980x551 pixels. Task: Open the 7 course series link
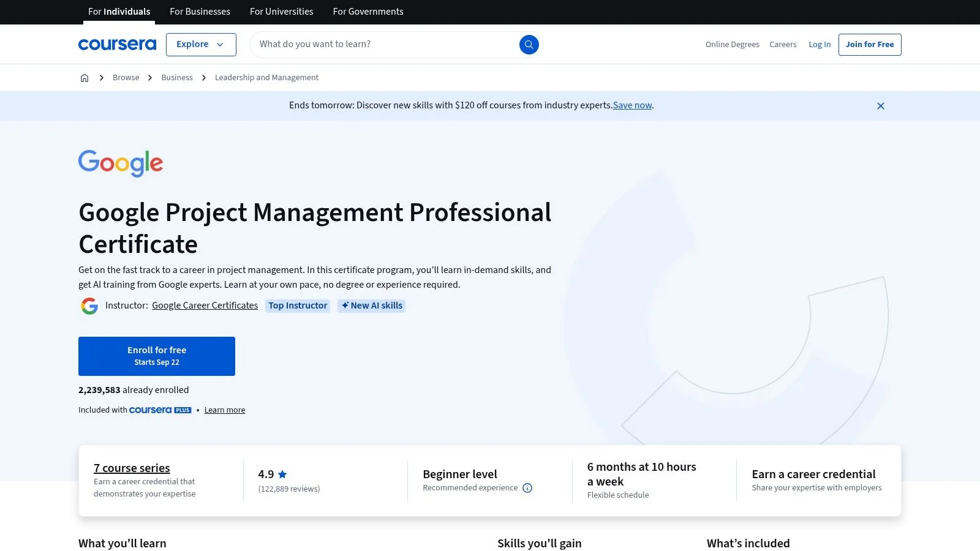click(x=132, y=468)
